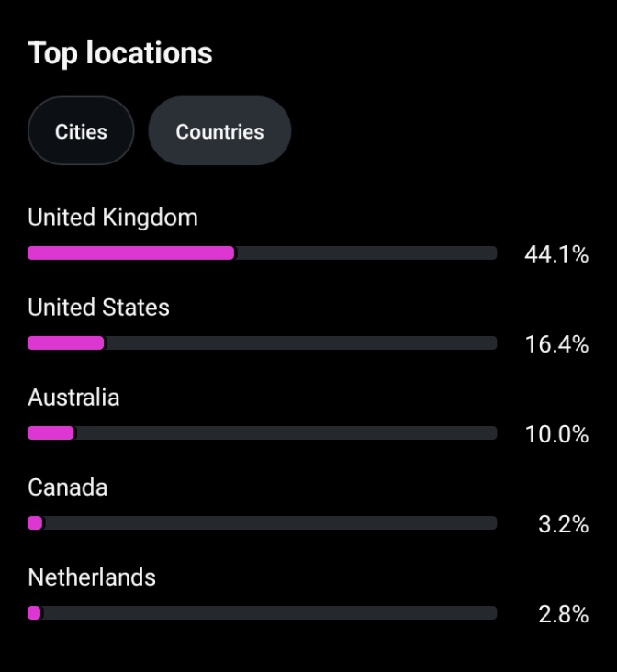
Task: Select the 2.8% percentage
Action: click(563, 614)
